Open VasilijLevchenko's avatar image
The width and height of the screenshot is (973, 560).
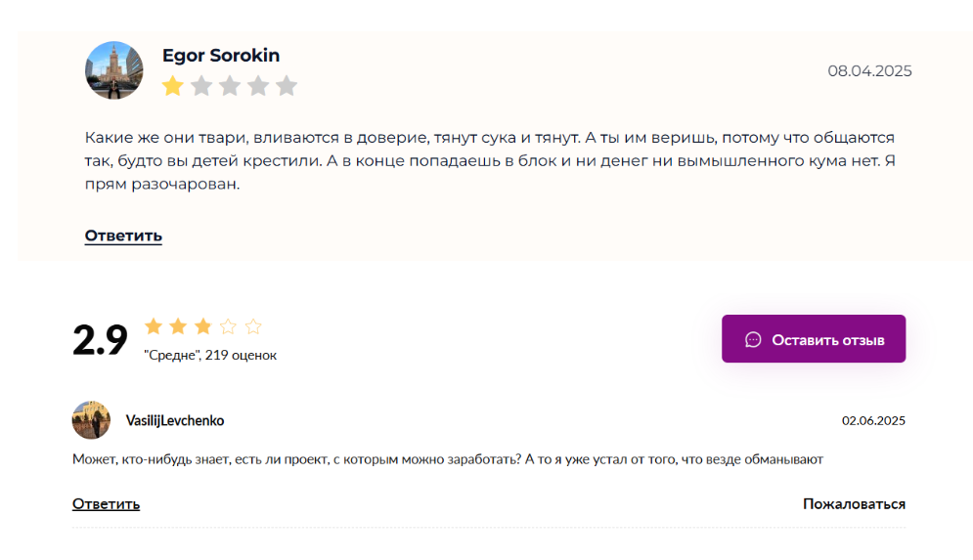91,420
